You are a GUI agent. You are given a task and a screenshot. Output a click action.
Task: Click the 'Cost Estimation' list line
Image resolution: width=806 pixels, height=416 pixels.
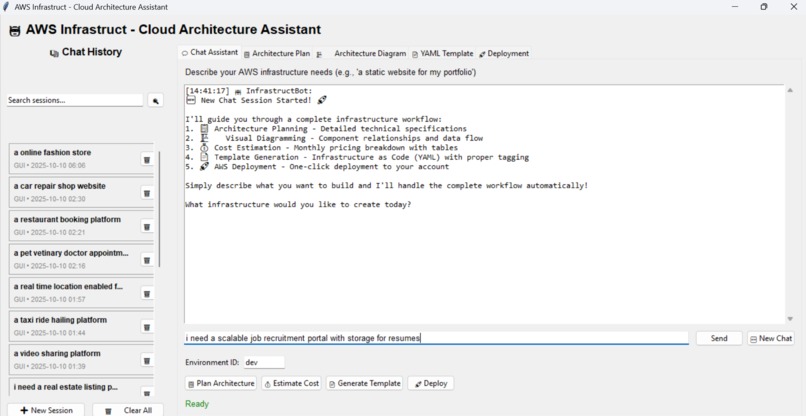point(321,148)
